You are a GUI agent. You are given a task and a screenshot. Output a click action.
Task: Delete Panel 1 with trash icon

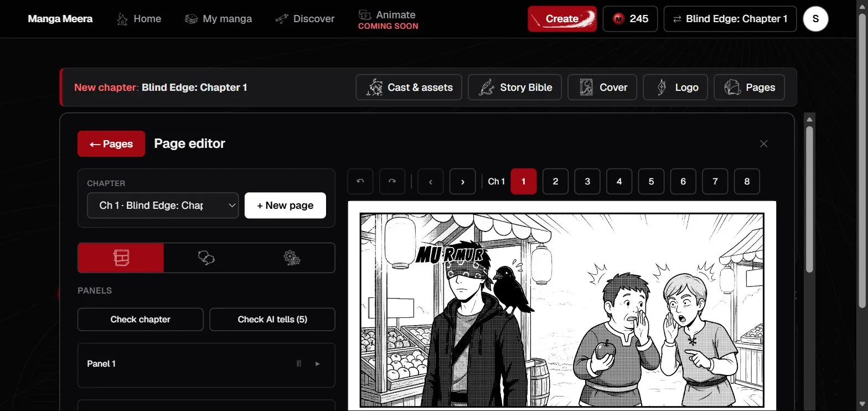click(299, 364)
